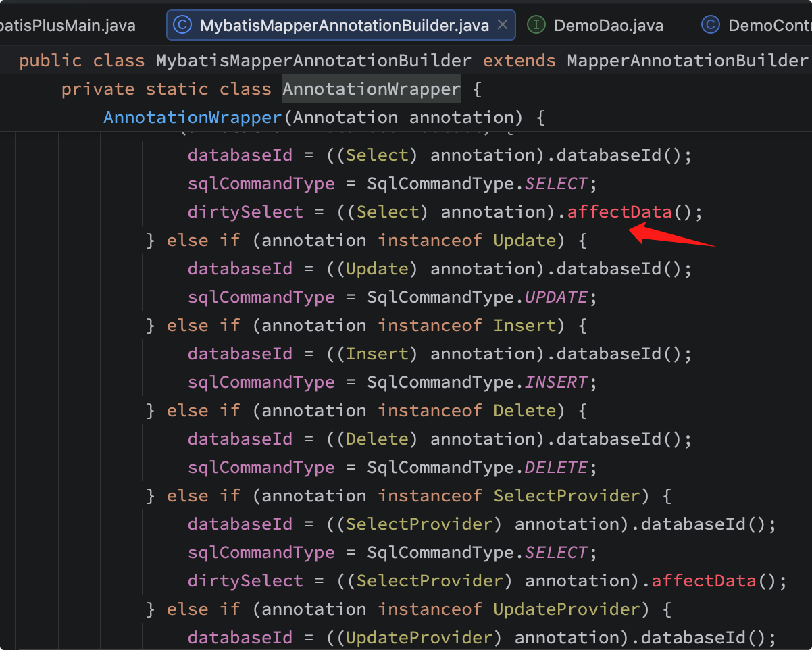Click SelectProvider in 'instanceof SelectProvider'

[567, 496]
